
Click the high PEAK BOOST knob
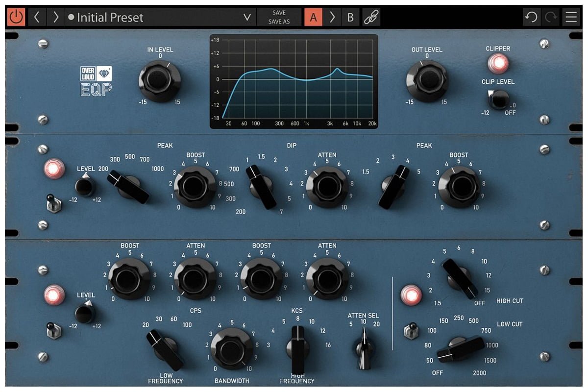pos(459,187)
